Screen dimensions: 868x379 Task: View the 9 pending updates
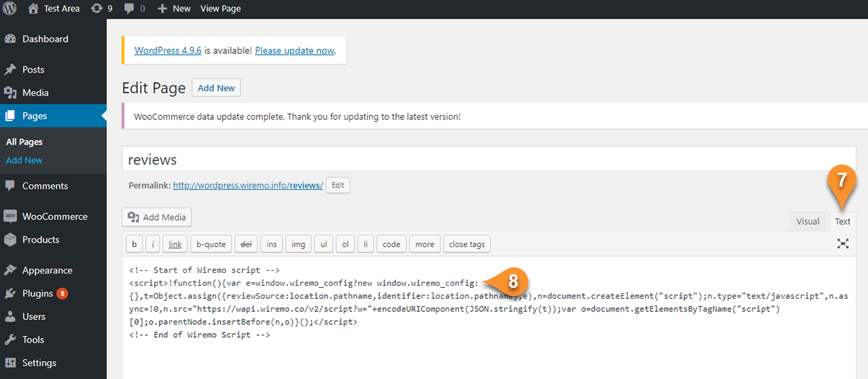[x=101, y=8]
